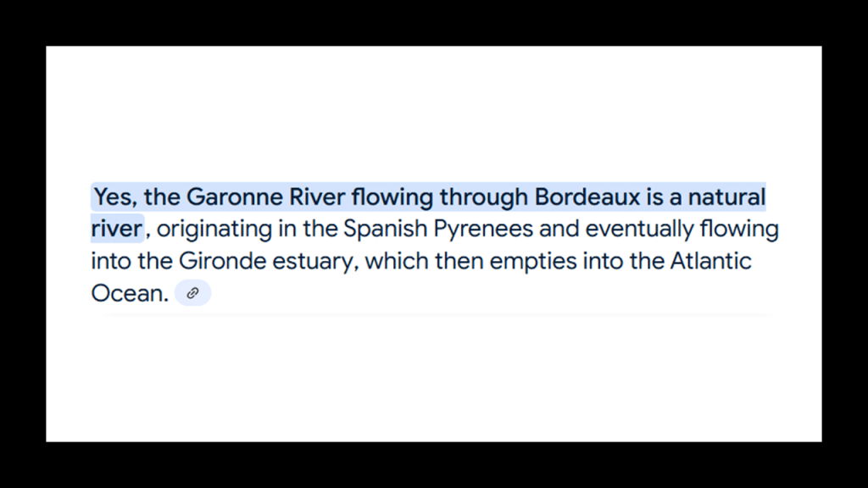This screenshot has height=488, width=868.
Task: Click the word "Yes" in the answer
Action: 114,197
